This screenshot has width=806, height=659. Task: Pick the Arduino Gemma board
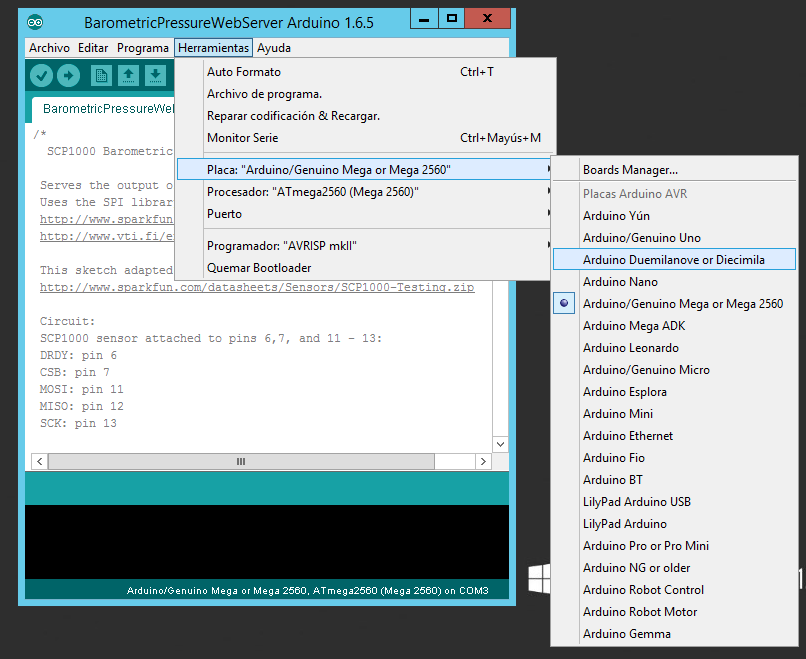click(x=674, y=634)
